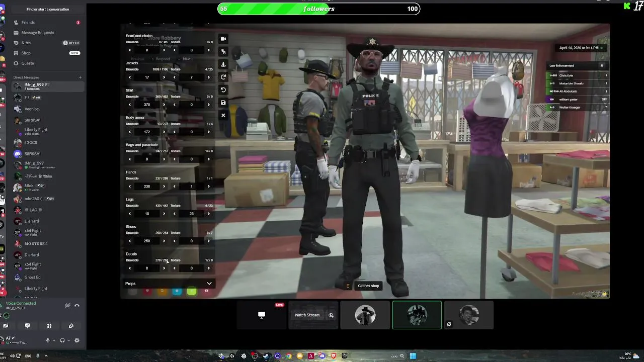The width and height of the screenshot is (644, 362).
Task: Disconnect from voice with the hang-up phone icon
Action: pyautogui.click(x=77, y=305)
